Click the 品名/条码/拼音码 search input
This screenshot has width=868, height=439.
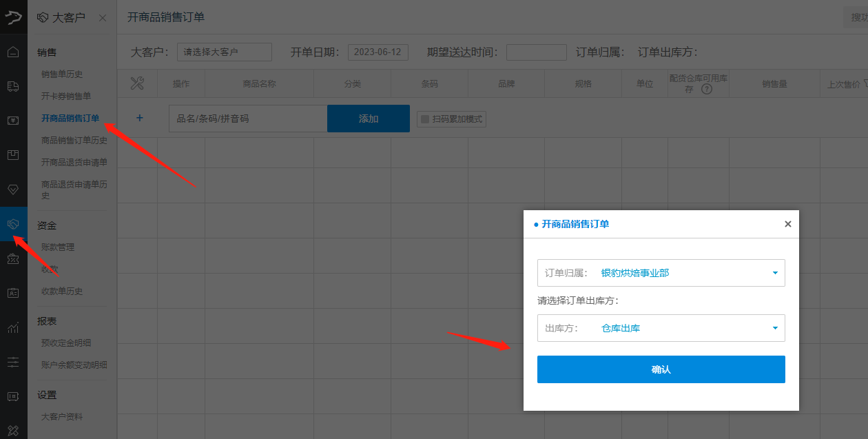point(248,119)
